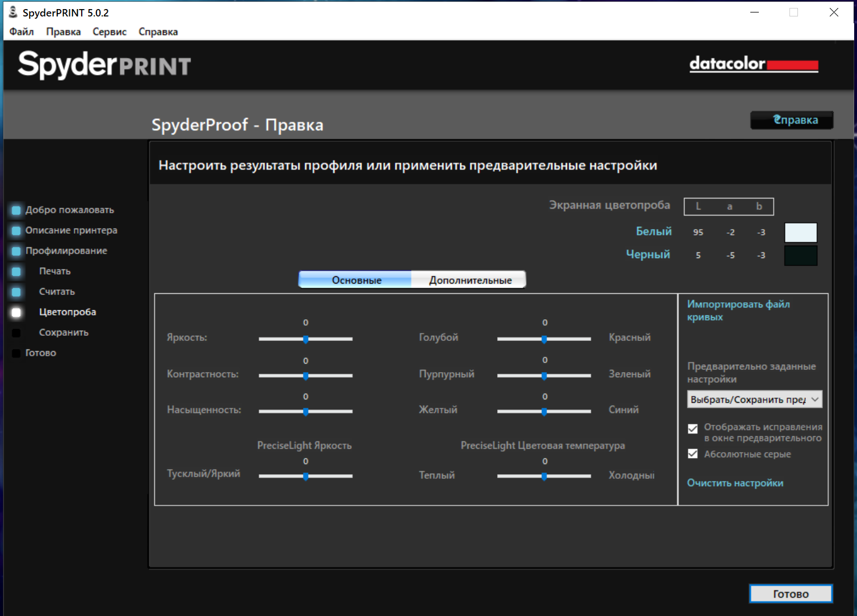This screenshot has width=857, height=616.
Task: Click the step indicator beside Сохранить
Action: [16, 332]
